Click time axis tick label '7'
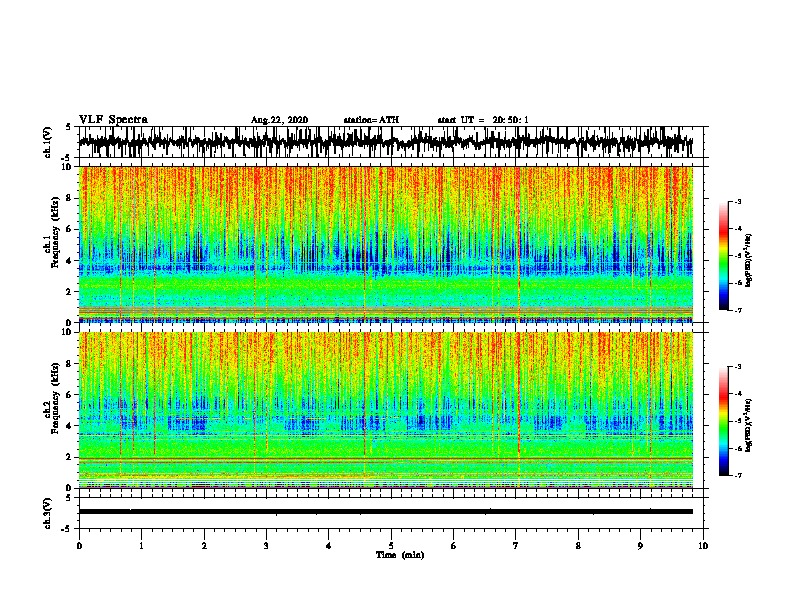 (x=516, y=546)
